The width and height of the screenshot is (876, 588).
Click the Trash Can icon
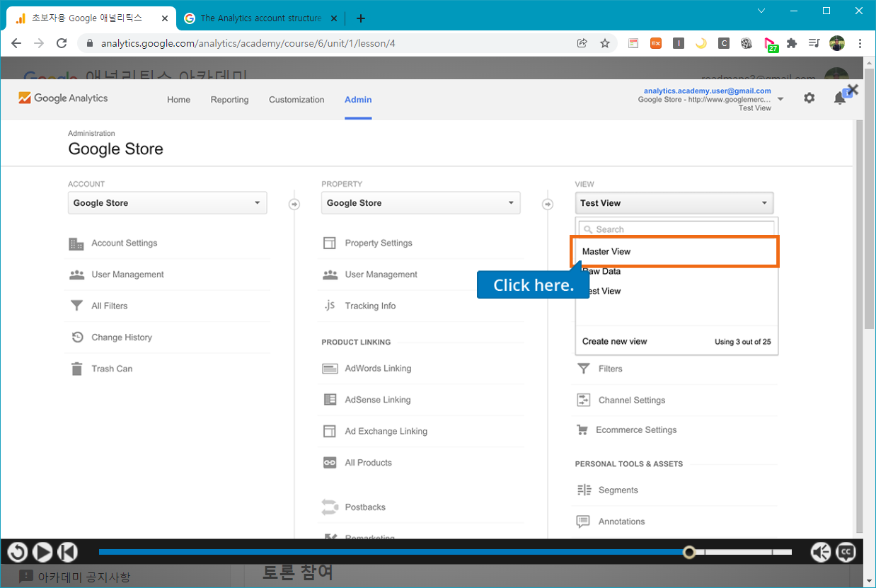[x=76, y=369]
